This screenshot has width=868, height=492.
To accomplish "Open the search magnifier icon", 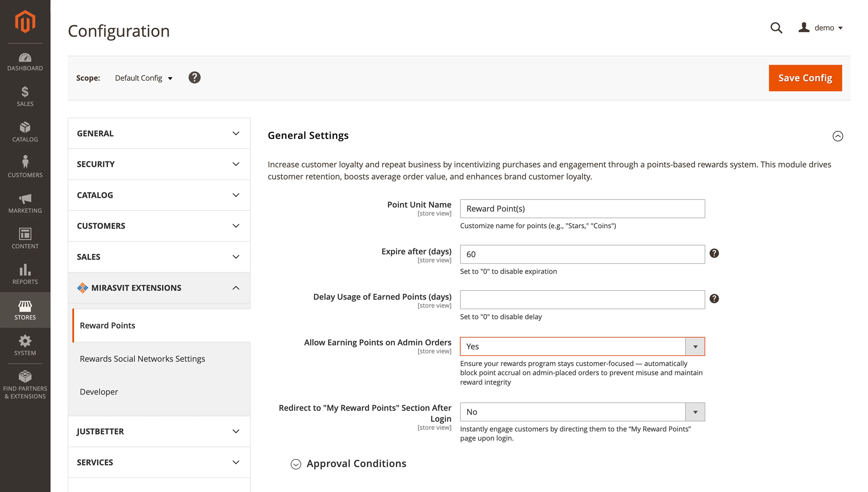I will (x=776, y=28).
